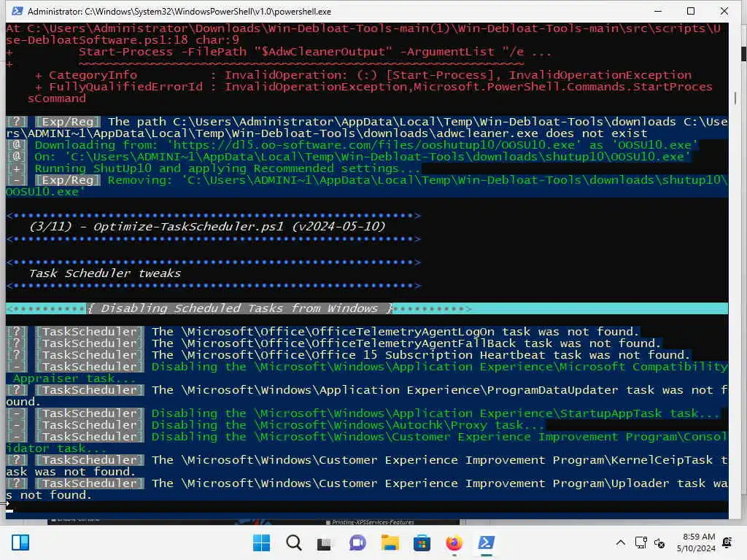Switch to Firefox on taskbar
The height and width of the screenshot is (560, 747).
[x=454, y=542]
